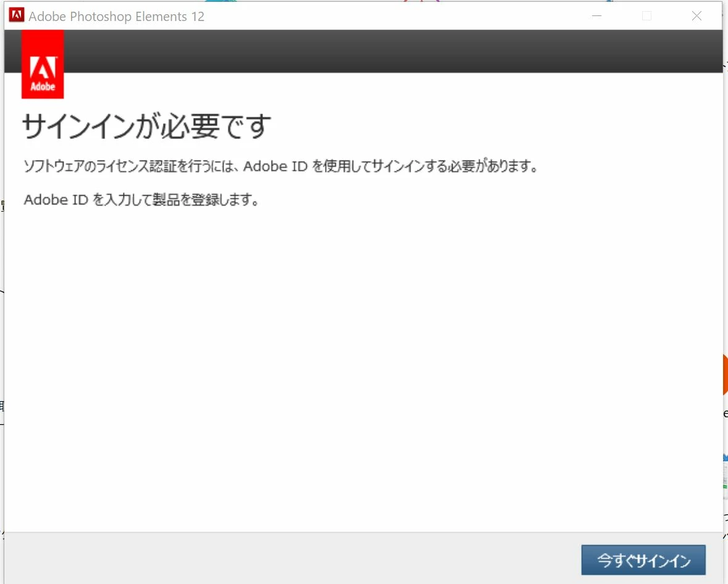The width and height of the screenshot is (728, 584).
Task: Click the text Adobe ID を入力して製品を登録します。
Action: coord(141,199)
